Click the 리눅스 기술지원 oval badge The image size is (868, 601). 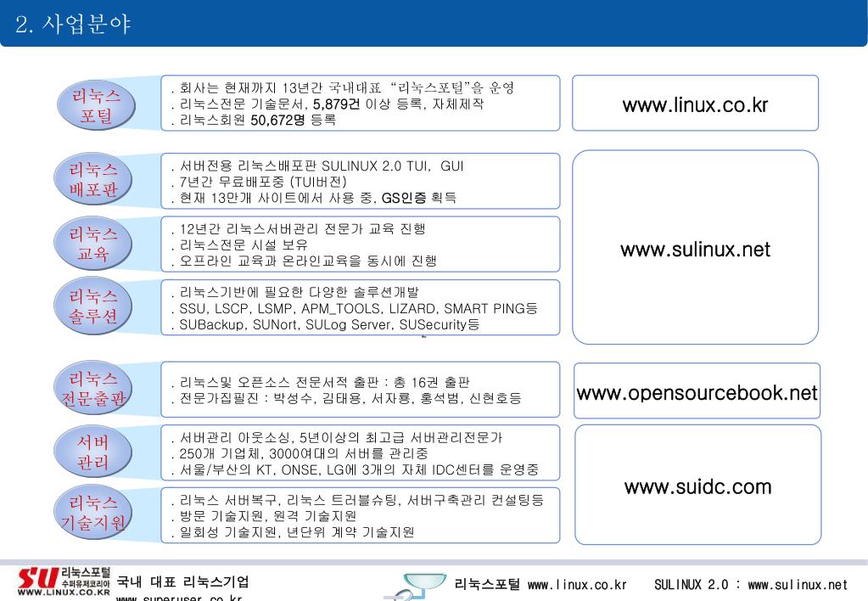[93, 513]
